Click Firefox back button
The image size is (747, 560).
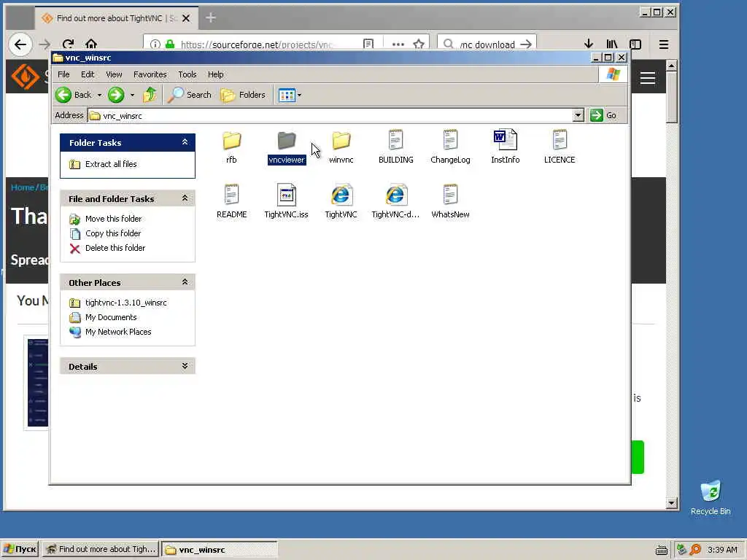point(20,44)
